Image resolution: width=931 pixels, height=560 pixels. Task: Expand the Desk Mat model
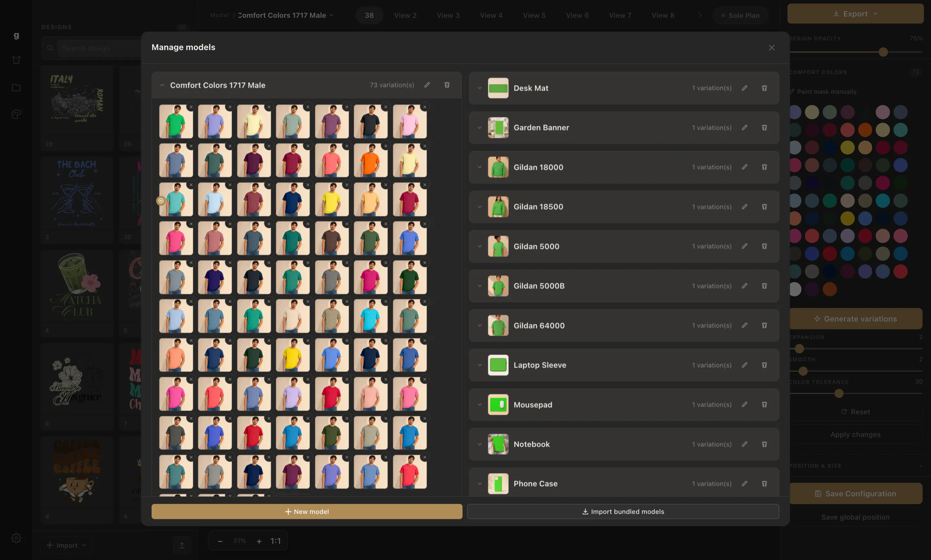tap(479, 88)
